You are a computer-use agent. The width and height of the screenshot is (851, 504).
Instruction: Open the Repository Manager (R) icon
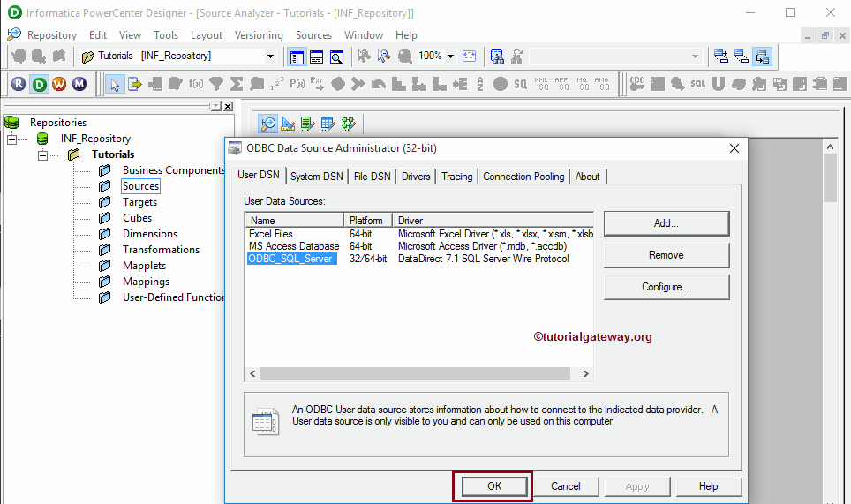pos(19,84)
